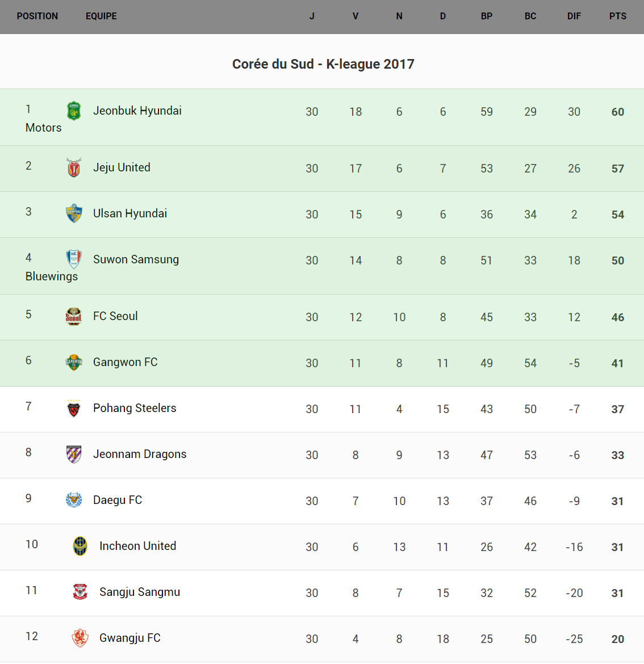The image size is (644, 664).
Task: Click the Jeonnam Dragons club crest
Action: (x=74, y=454)
